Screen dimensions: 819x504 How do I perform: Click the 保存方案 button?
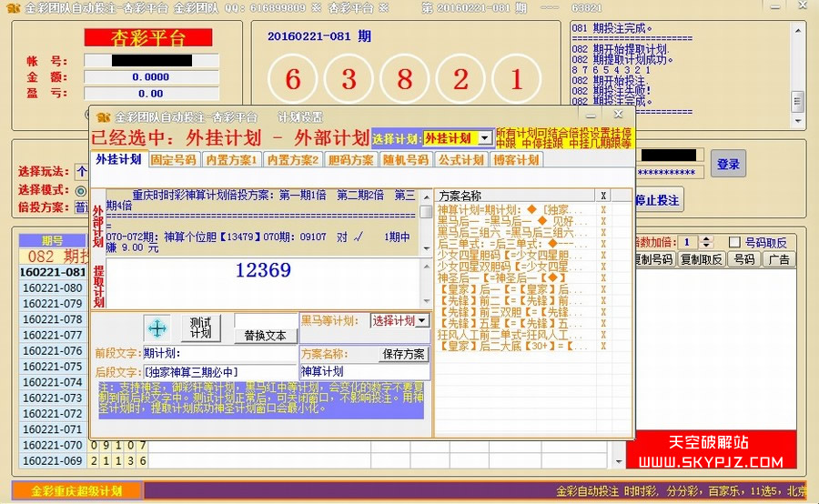pos(404,354)
